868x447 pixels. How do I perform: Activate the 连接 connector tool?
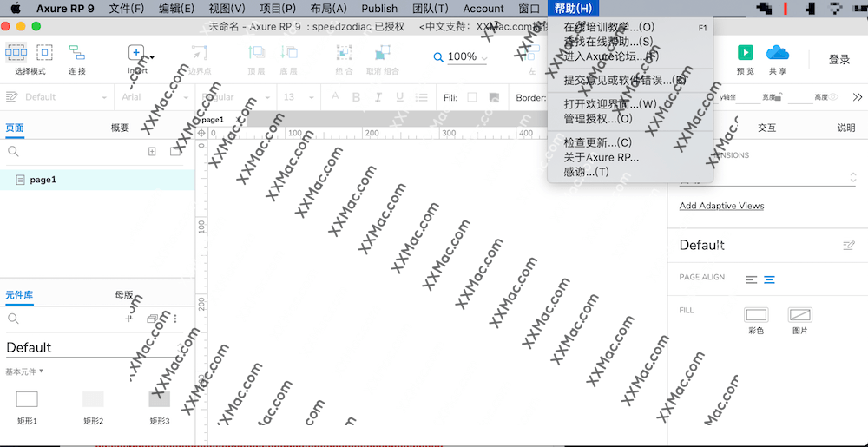point(77,53)
